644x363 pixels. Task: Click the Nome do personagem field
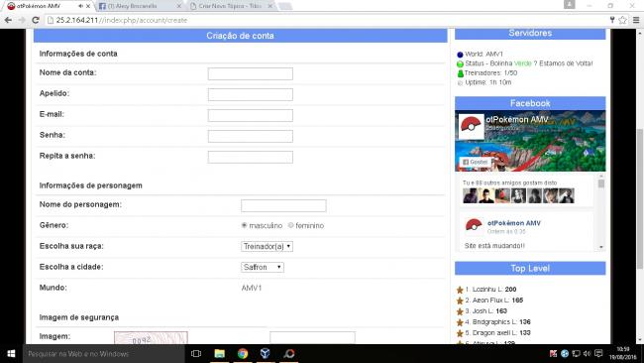click(283, 206)
